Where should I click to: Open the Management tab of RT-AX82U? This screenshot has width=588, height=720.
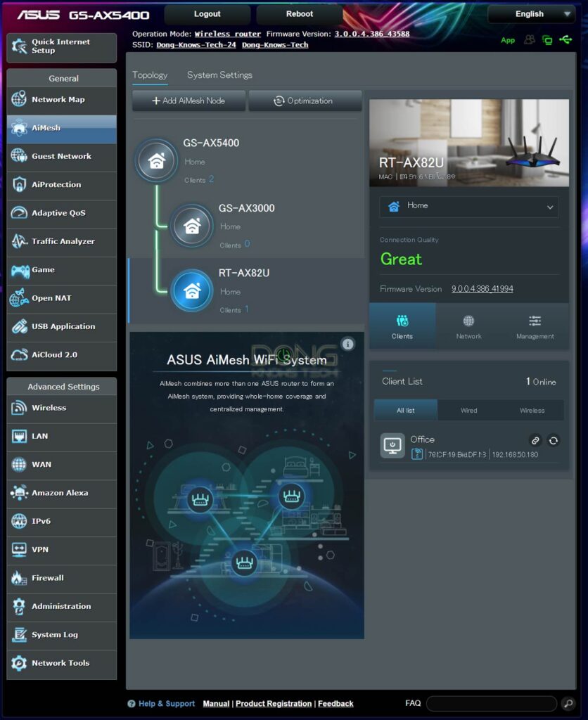535,326
